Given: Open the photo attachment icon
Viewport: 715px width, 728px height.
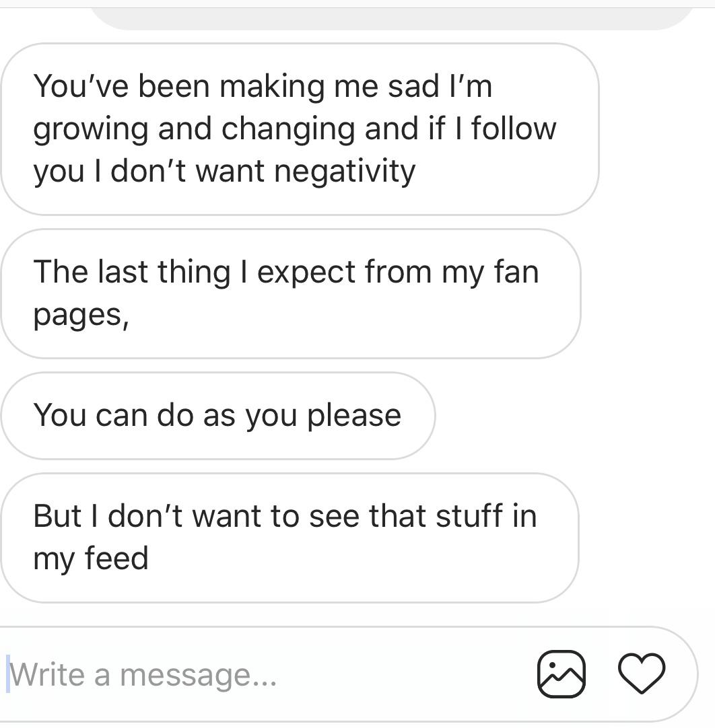Looking at the screenshot, I should point(561,674).
